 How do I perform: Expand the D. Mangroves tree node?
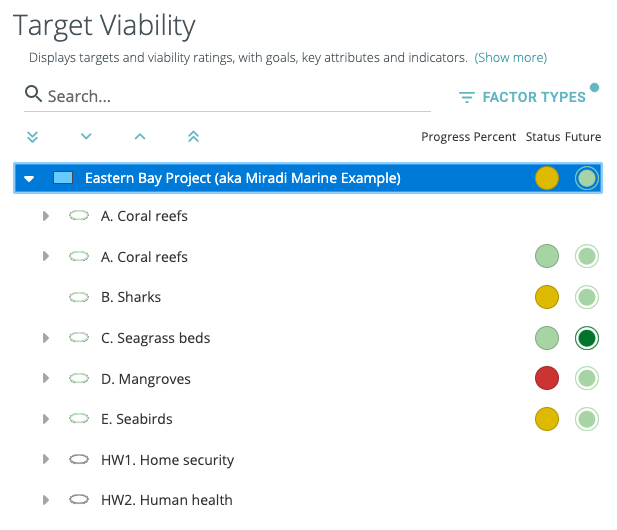coord(45,379)
